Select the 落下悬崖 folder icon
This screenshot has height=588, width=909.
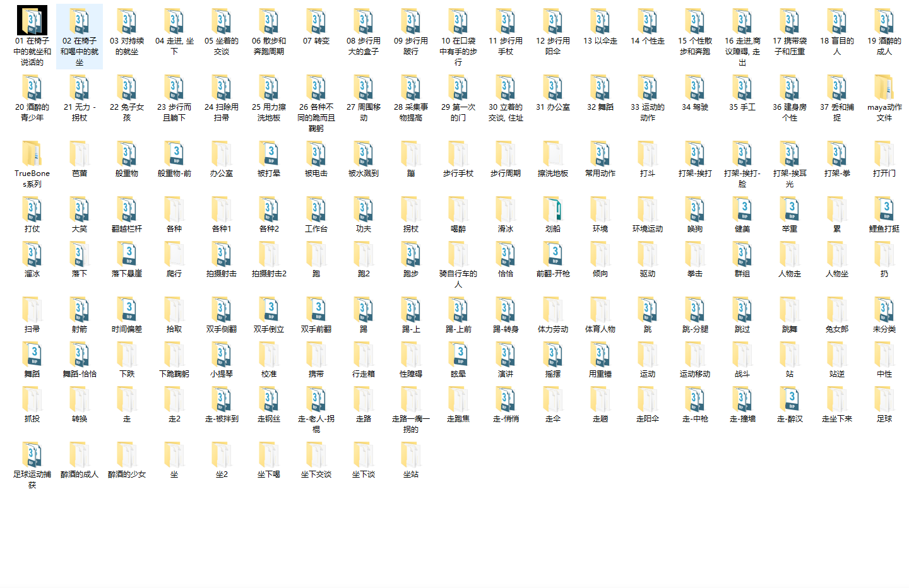click(x=127, y=254)
